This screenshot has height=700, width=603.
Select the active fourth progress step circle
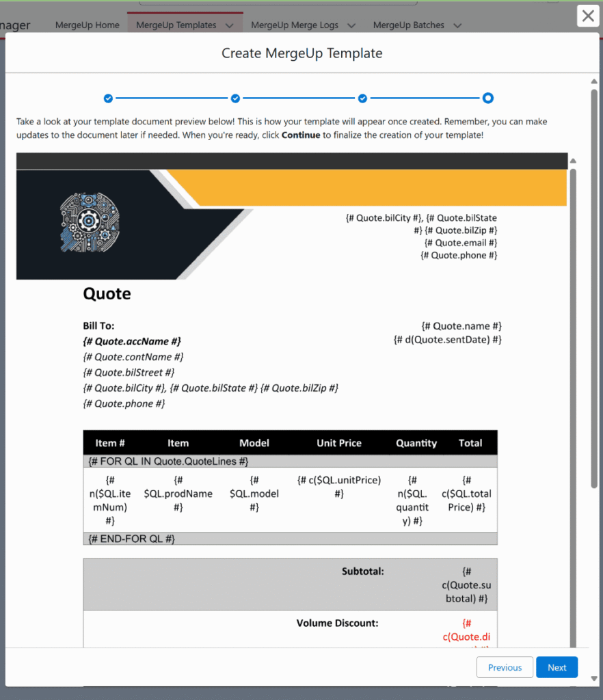(x=488, y=98)
